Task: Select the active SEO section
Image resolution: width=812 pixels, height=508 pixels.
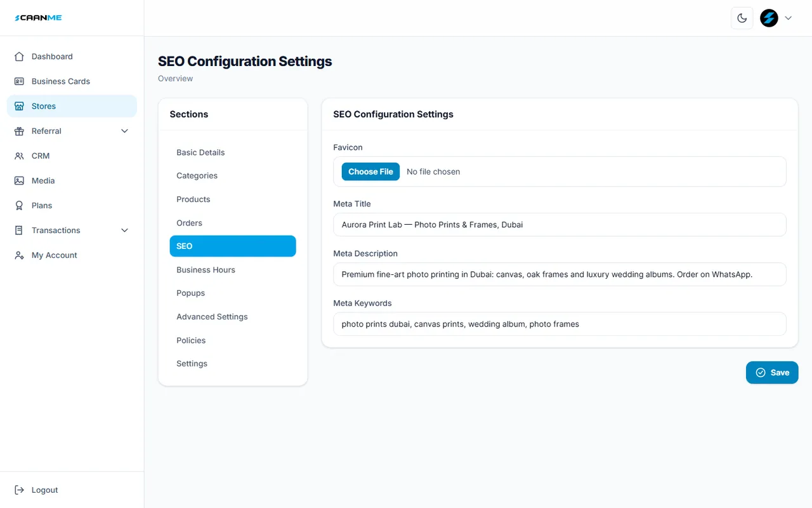Action: point(233,246)
